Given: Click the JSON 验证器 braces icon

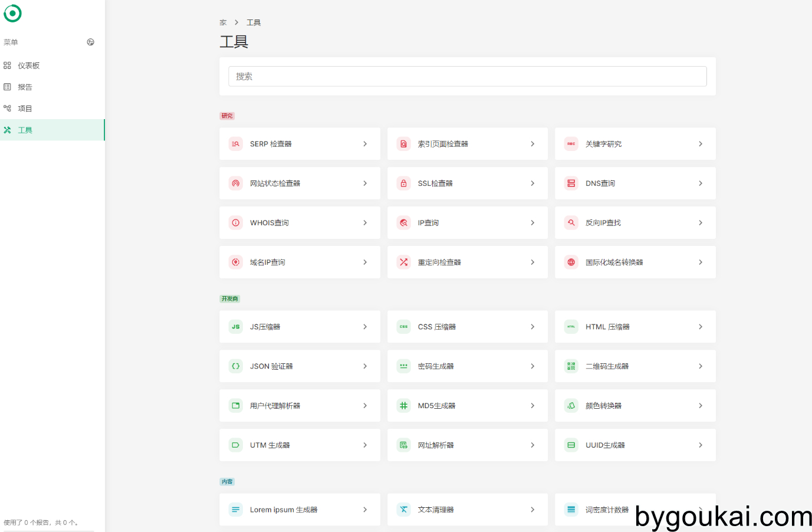Looking at the screenshot, I should tap(236, 366).
